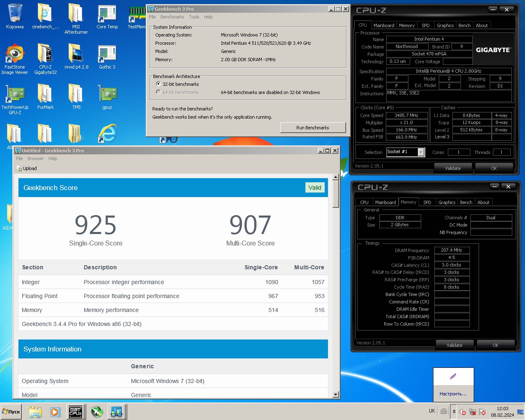Open FastStone Image Viewer icon

(x=15, y=59)
